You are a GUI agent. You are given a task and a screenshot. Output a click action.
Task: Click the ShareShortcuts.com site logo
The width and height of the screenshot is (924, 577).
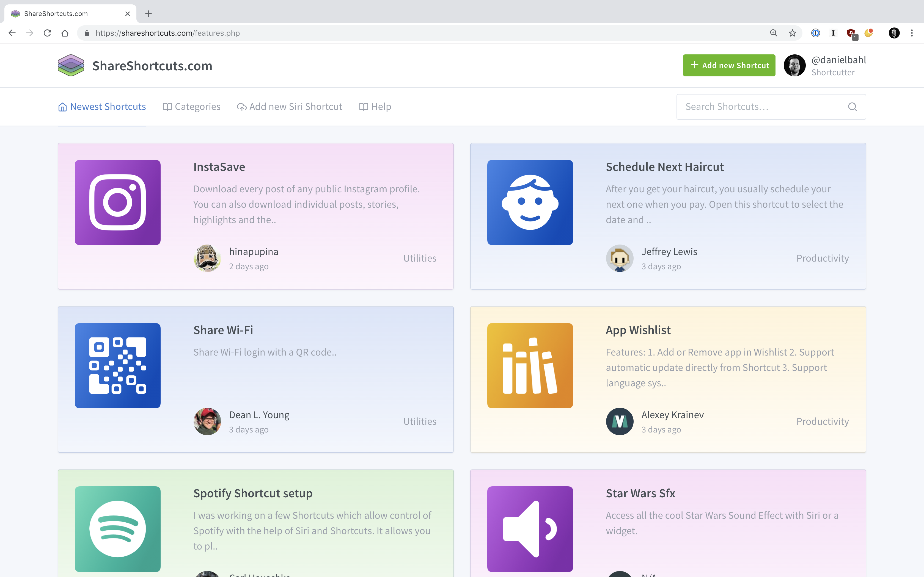point(71,65)
